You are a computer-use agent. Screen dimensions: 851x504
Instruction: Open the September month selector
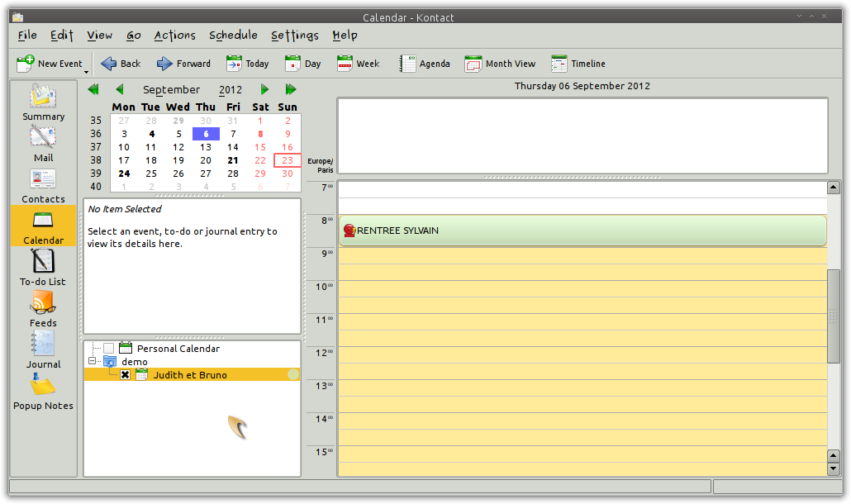pyautogui.click(x=172, y=89)
